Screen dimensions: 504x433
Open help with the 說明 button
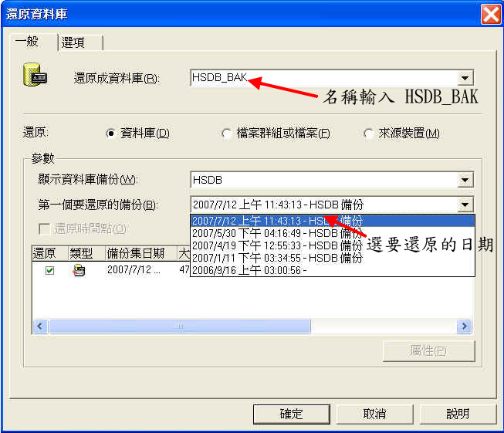point(458,414)
